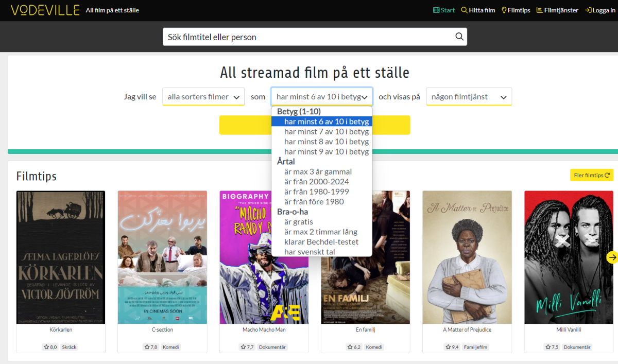Select 'har minst 8 av 10 i betyg'
The image size is (618, 364).
[x=327, y=142]
